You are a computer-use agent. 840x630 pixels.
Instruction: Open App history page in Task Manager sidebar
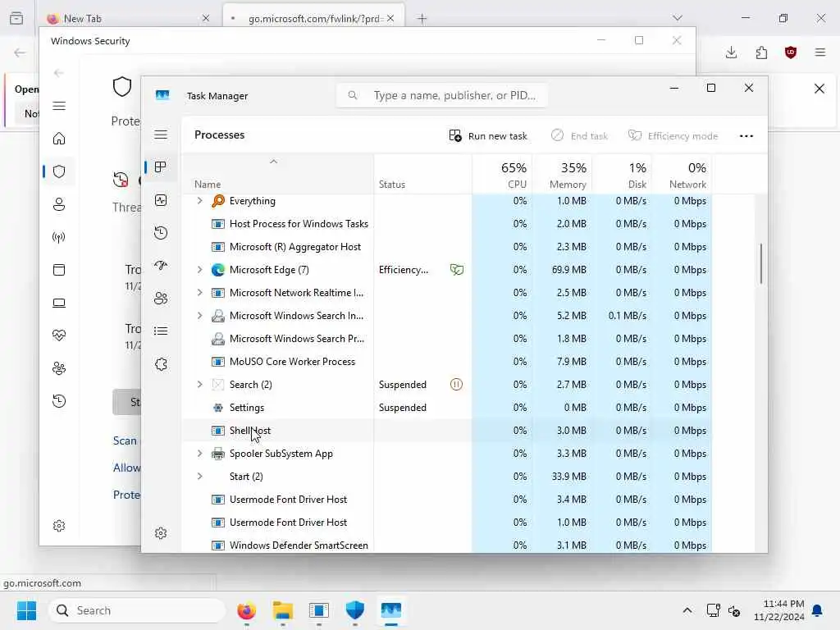coord(161,233)
